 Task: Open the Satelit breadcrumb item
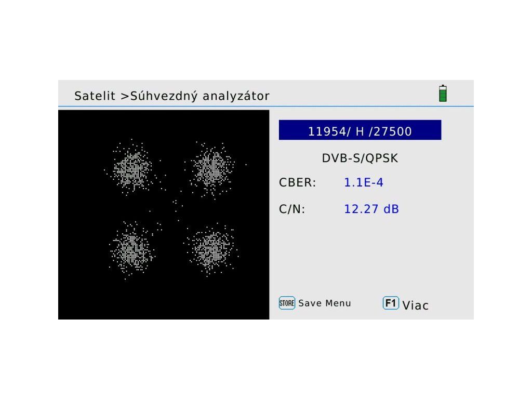[95, 96]
